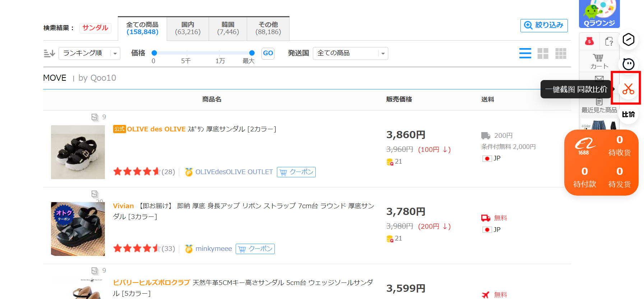
Task: Click the cart (カート) icon in sidebar
Action: pyautogui.click(x=599, y=61)
